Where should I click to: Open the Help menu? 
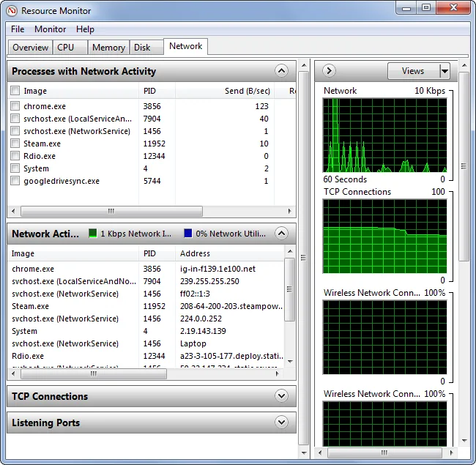point(85,29)
